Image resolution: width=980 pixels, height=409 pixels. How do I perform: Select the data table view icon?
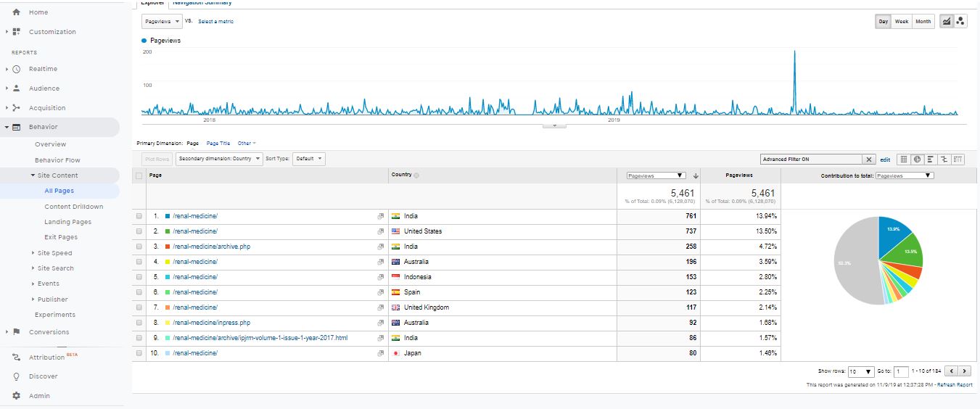904,160
